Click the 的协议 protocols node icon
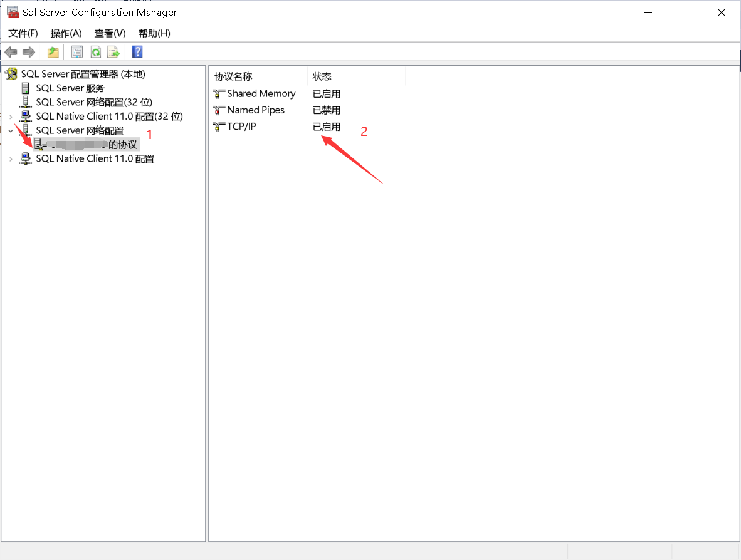741x560 pixels. (x=39, y=145)
